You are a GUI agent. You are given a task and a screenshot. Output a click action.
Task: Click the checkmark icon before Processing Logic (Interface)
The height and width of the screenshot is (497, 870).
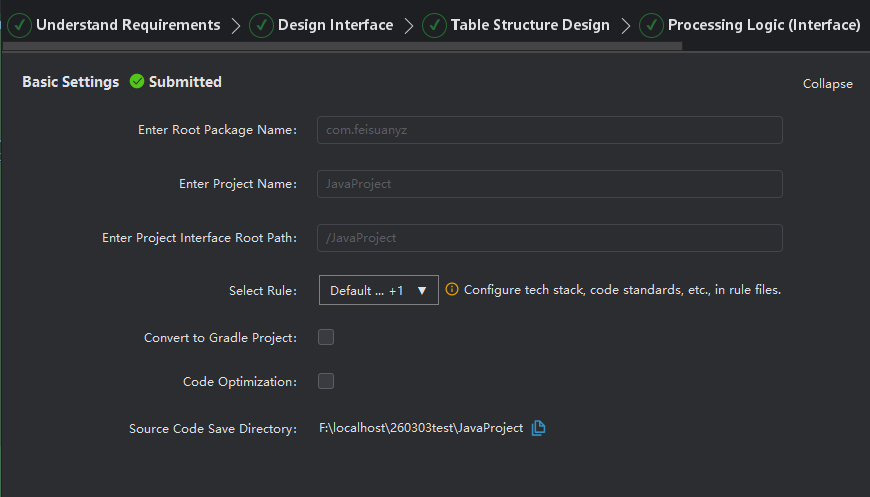coord(651,25)
